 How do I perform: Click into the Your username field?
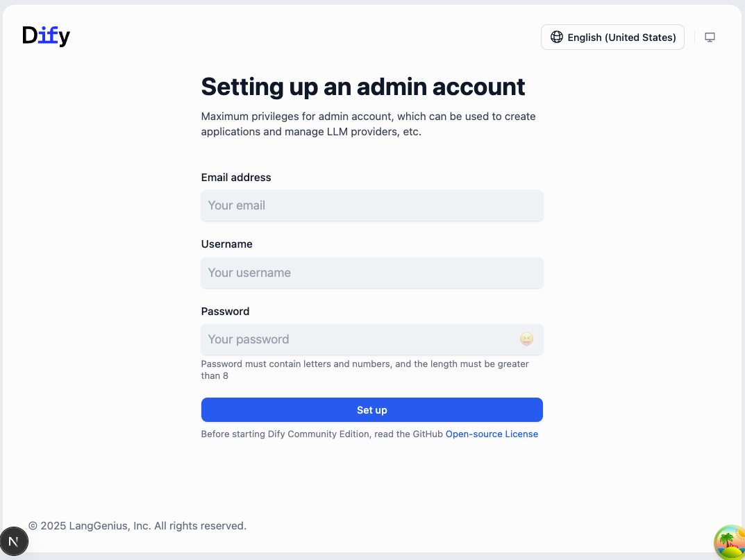click(371, 273)
